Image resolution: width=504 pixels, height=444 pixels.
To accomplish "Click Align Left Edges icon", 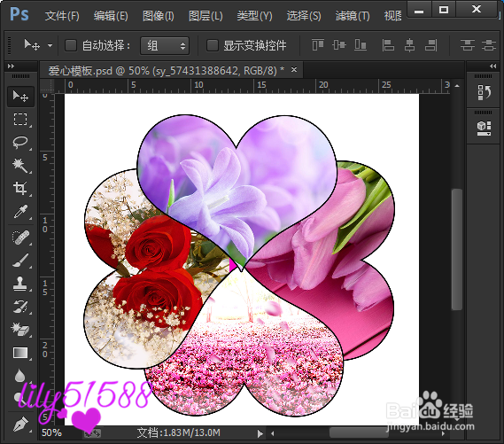I will 388,45.
